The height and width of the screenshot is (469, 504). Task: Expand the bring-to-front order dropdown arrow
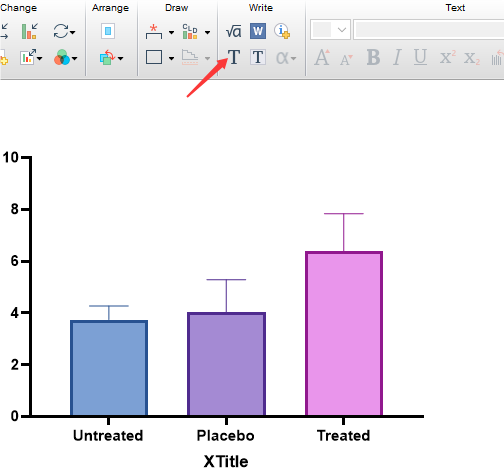120,58
